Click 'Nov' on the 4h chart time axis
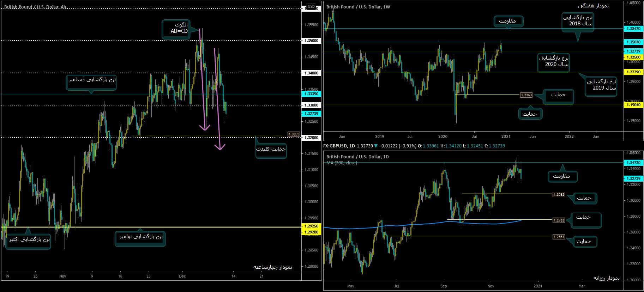644x292 pixels. click(63, 276)
